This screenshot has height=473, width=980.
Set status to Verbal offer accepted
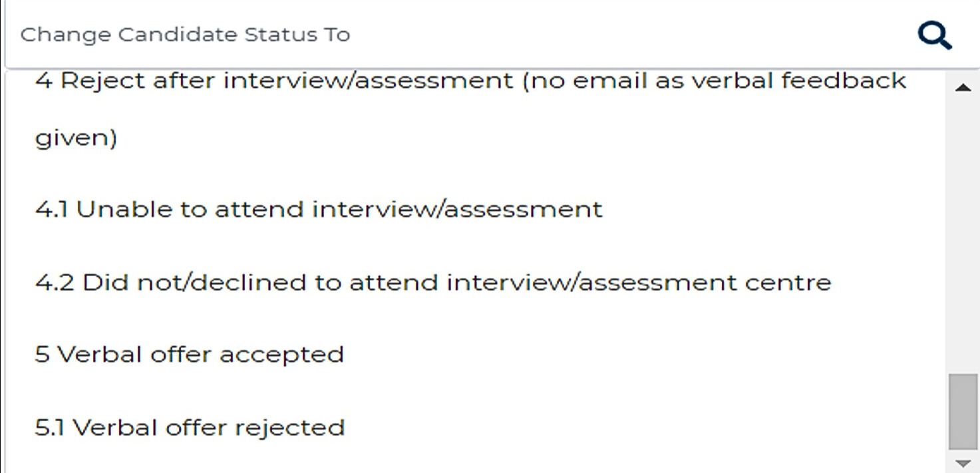tap(190, 354)
